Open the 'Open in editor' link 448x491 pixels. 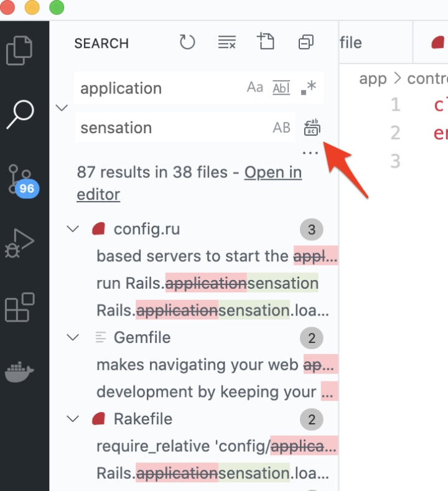pos(189,184)
